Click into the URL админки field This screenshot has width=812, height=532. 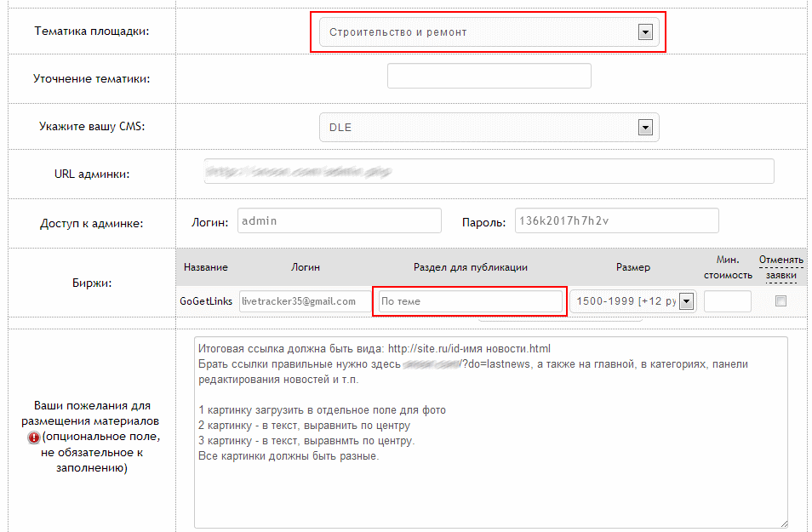point(489,171)
